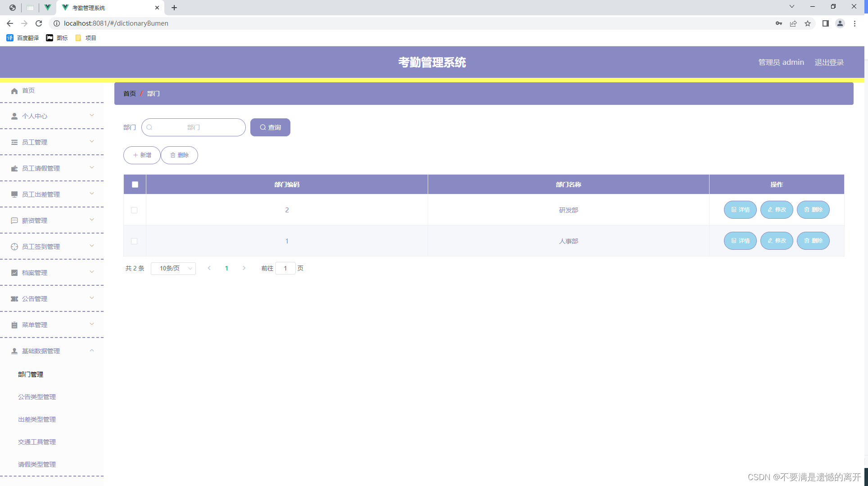The image size is (868, 486).
Task: Click the 查询 search button
Action: (x=270, y=127)
